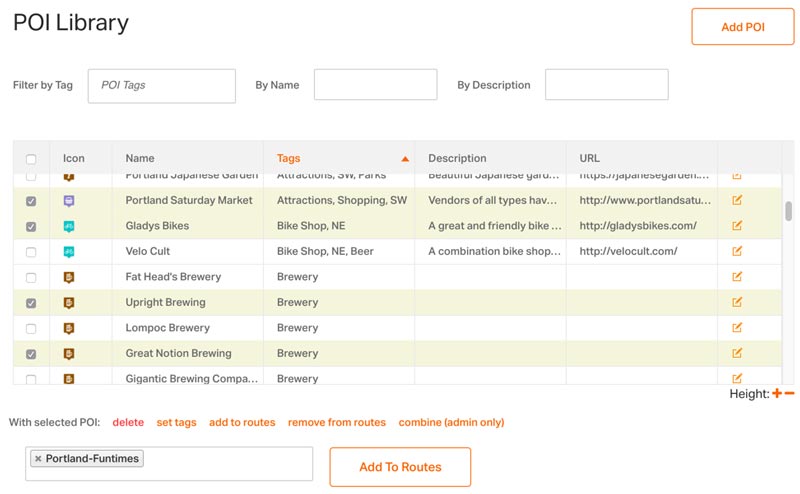The height and width of the screenshot is (494, 800).
Task: Click the delete link for selected POI
Action: point(128,423)
